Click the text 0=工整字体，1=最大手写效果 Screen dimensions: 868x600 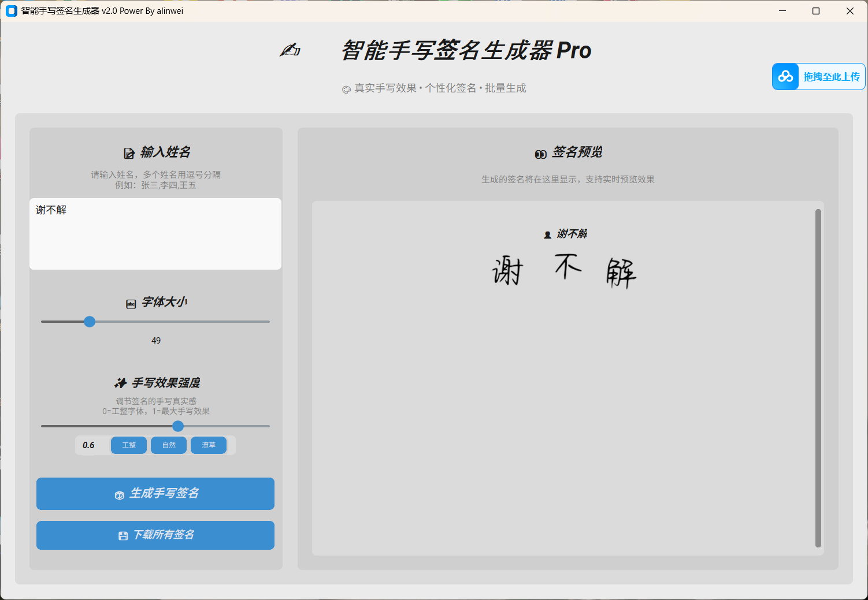(156, 411)
